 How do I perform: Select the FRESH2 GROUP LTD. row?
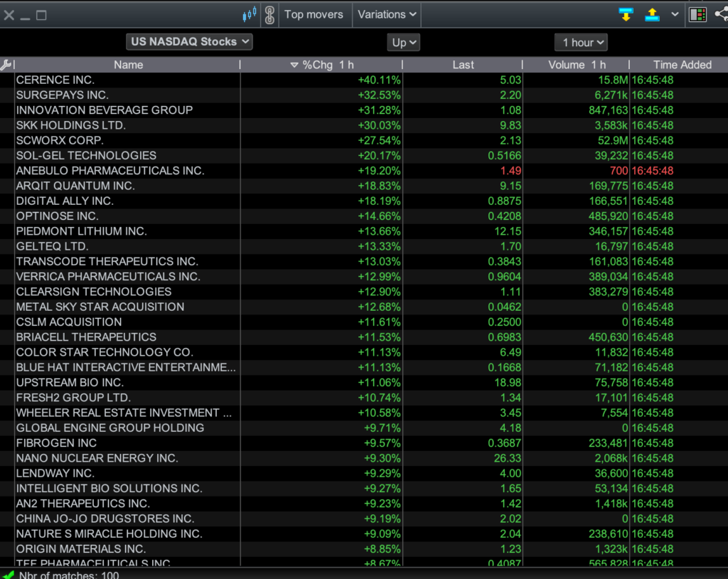click(364, 398)
